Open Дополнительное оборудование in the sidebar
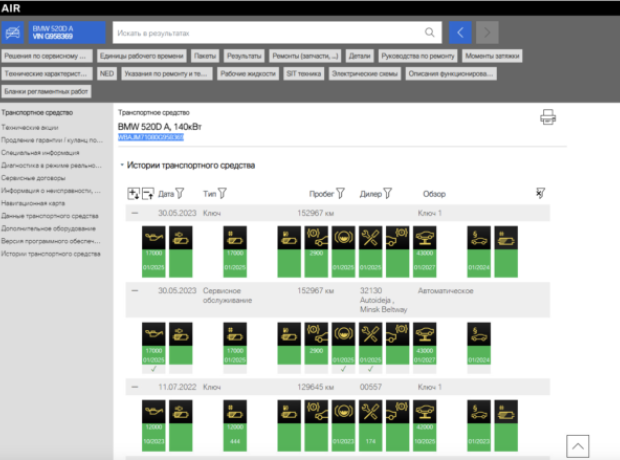Viewport: 620px width, 460px height. 48,229
